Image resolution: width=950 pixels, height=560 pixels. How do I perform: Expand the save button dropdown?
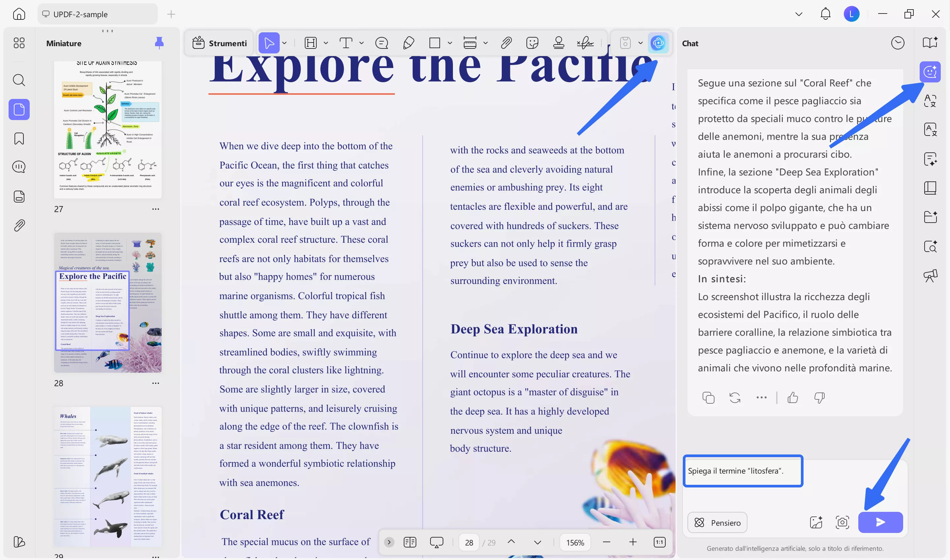[x=640, y=43]
